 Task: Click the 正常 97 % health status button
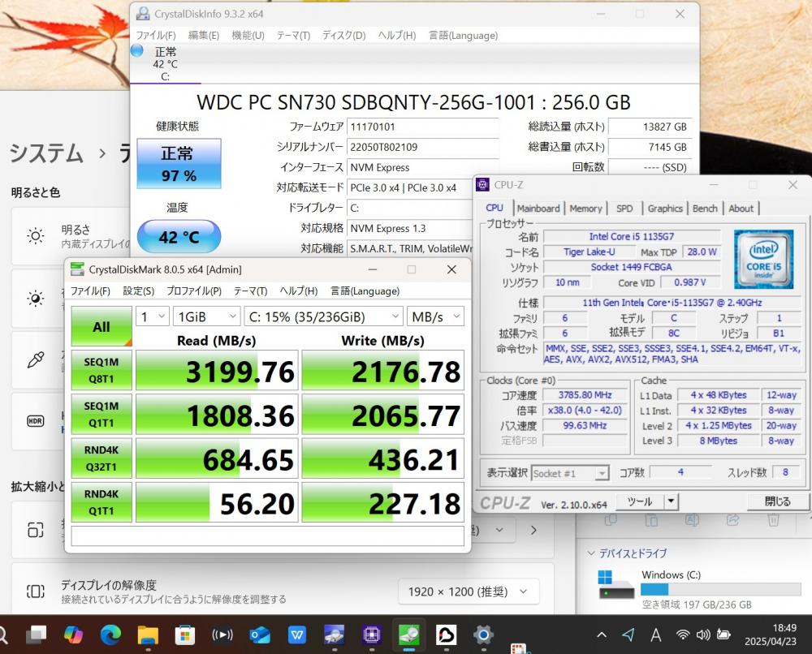click(x=179, y=164)
